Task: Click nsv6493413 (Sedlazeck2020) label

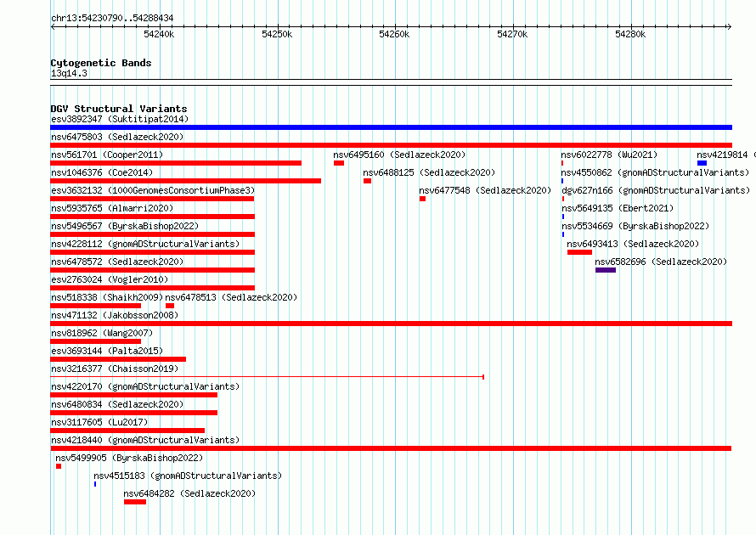Action: (633, 244)
